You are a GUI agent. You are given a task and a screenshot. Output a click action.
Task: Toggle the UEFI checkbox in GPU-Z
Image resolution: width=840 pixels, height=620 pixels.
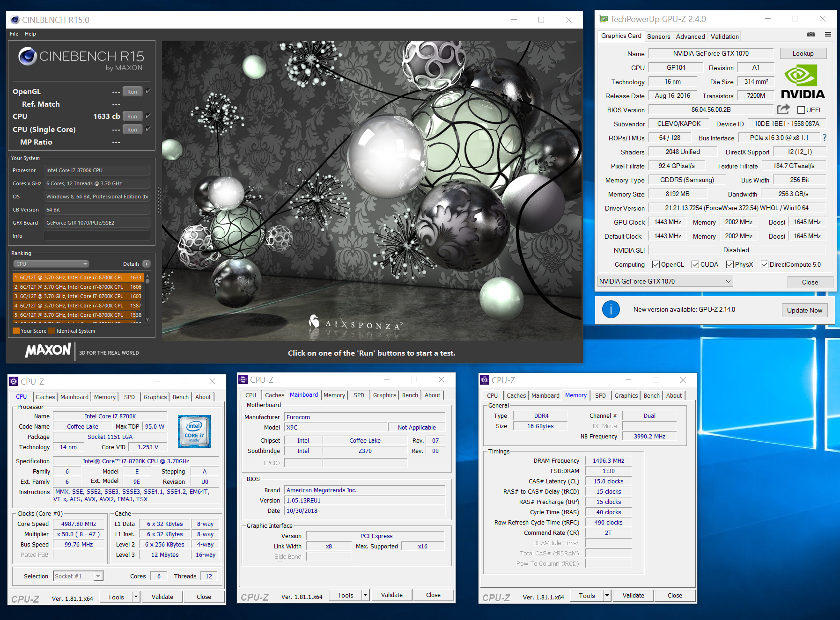click(x=801, y=110)
